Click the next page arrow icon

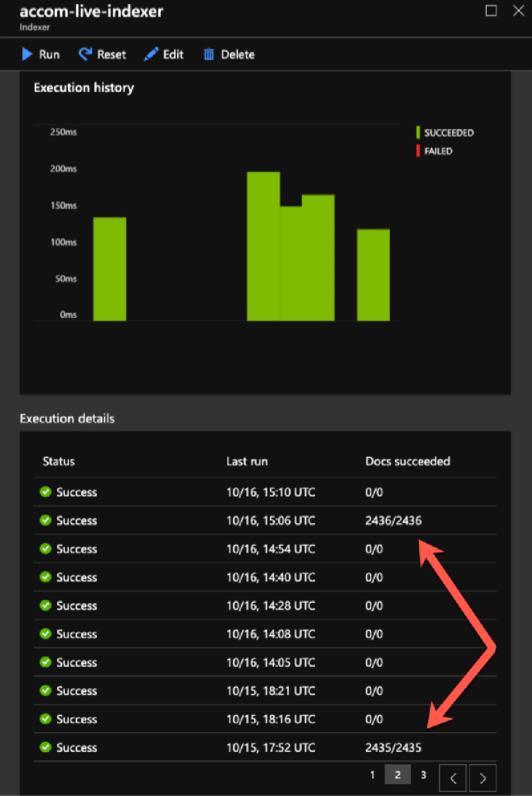tap(483, 778)
